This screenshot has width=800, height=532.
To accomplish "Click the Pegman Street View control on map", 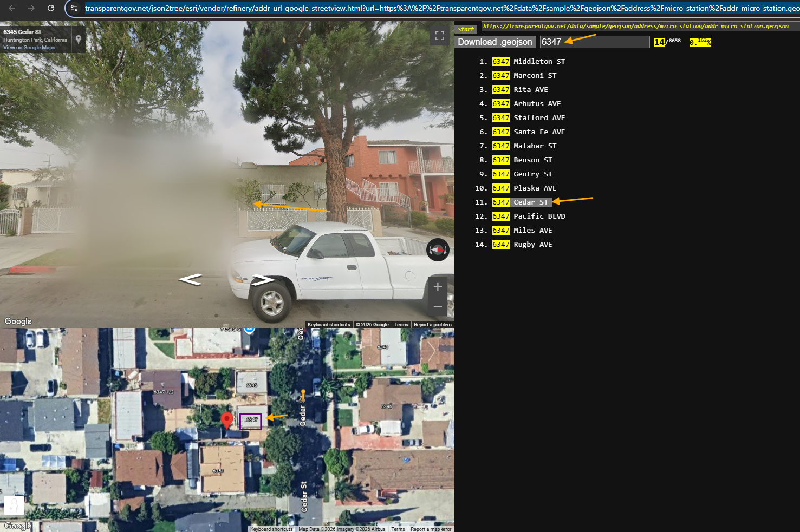I will [x=14, y=505].
